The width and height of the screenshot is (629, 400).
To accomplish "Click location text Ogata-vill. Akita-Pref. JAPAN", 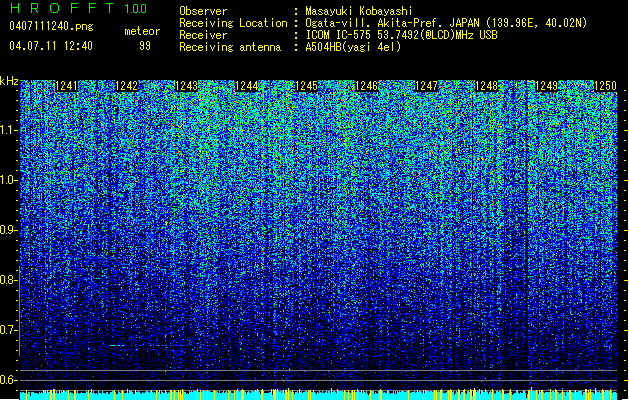I will [392, 23].
